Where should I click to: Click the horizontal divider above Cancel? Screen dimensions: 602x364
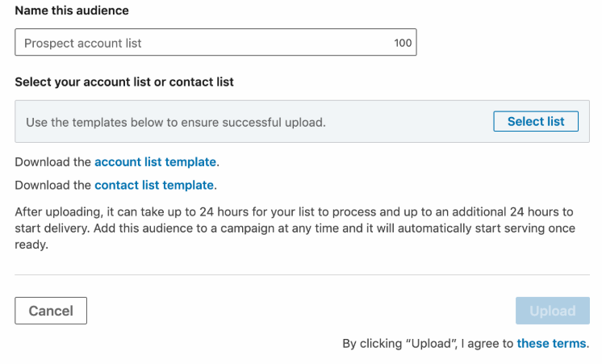pos(302,275)
